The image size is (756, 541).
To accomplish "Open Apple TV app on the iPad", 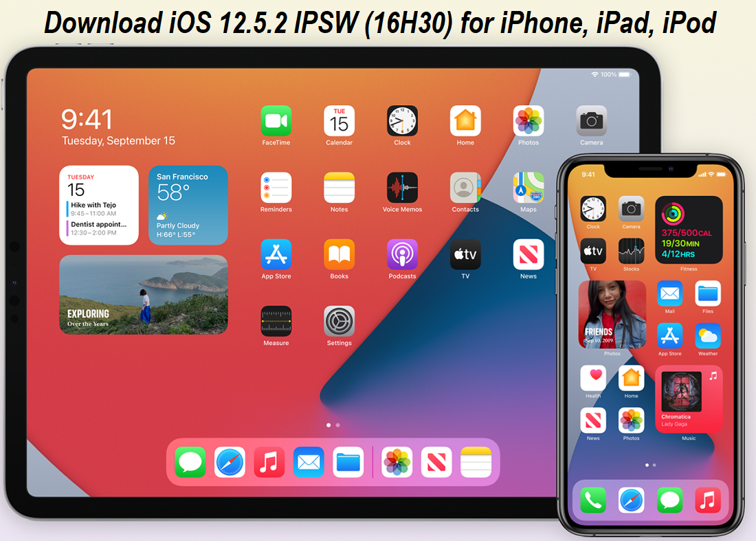I will point(465,254).
